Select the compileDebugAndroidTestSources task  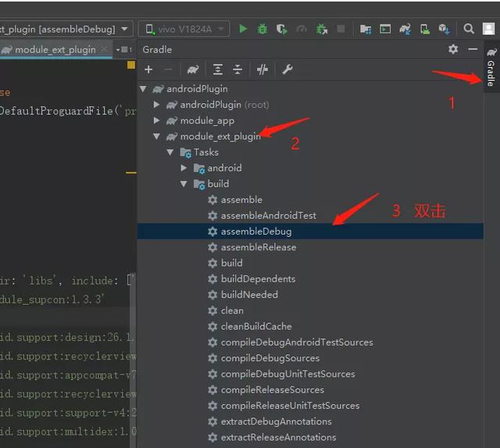coord(297,342)
